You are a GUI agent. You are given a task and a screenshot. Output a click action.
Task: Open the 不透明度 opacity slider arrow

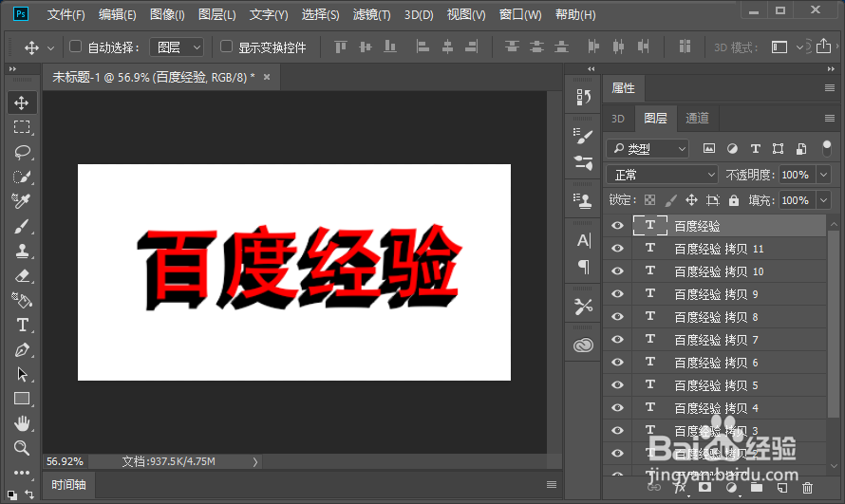(823, 175)
